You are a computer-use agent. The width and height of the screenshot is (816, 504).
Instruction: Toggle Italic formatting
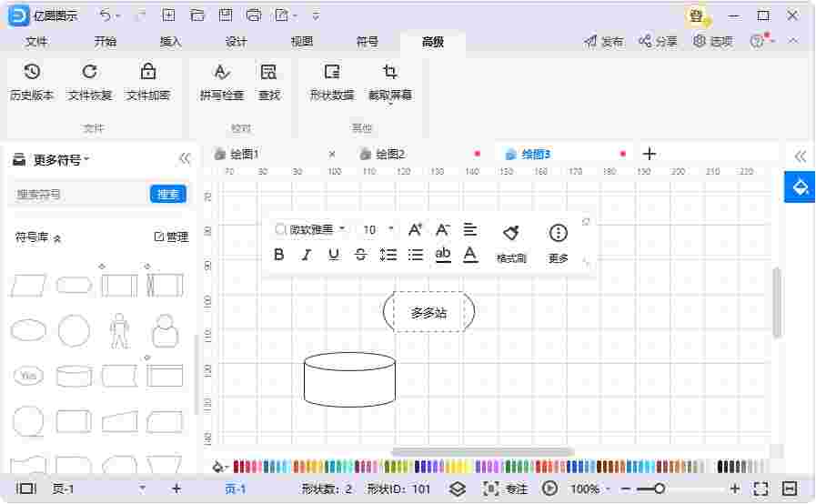pyautogui.click(x=307, y=255)
